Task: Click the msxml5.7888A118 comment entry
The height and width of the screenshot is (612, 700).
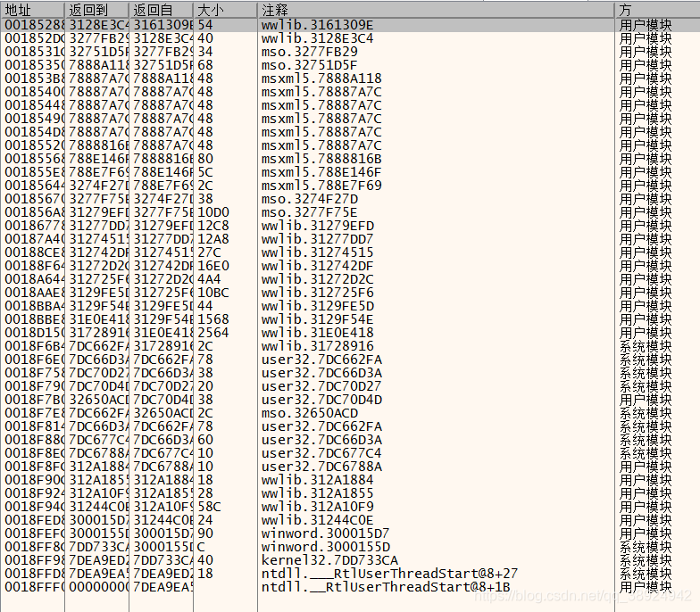Action: (321, 79)
